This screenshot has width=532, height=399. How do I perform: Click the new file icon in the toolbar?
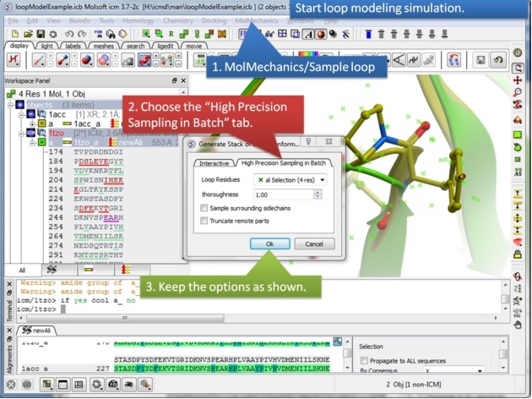14,34
